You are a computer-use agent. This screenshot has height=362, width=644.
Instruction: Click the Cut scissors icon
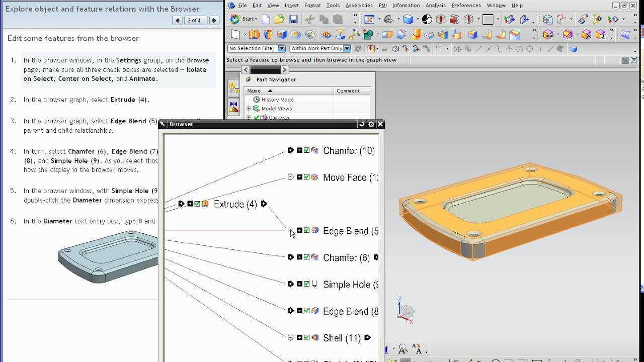[x=310, y=20]
